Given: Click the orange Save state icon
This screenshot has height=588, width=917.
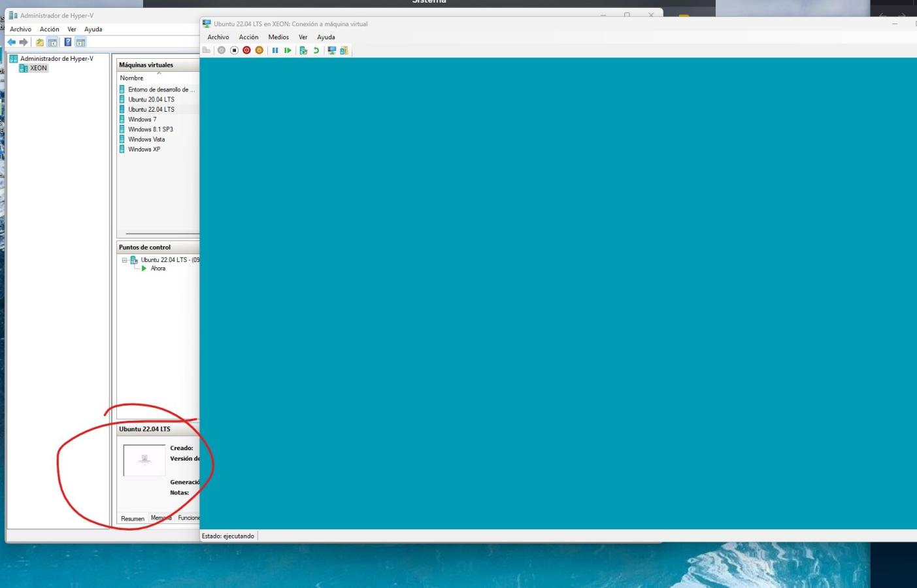Looking at the screenshot, I should (259, 50).
